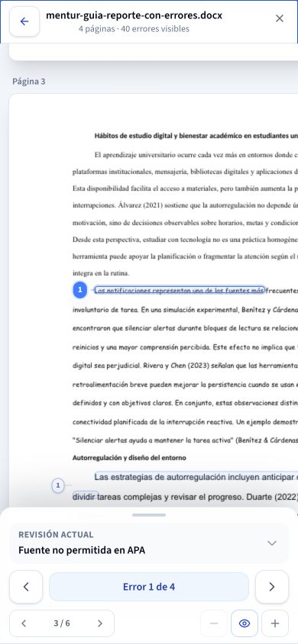Viewport: 298px width, 644px height.
Task: Zoom out with the minus button
Action: pyautogui.click(x=214, y=623)
